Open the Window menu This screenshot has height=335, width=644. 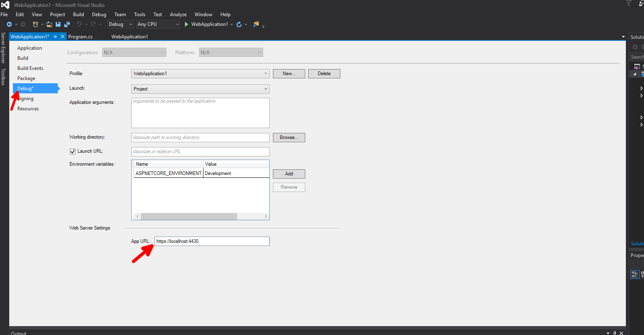[203, 15]
